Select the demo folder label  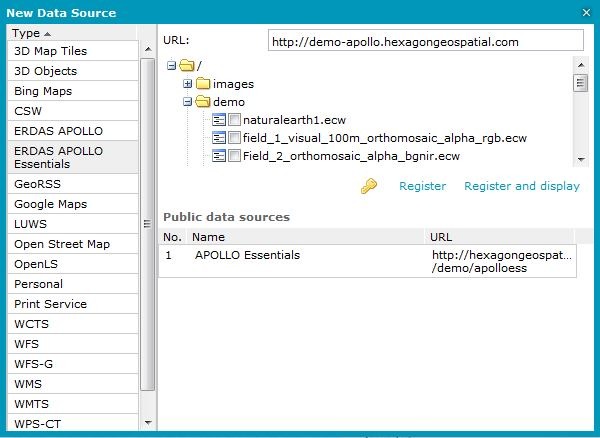coord(229,102)
